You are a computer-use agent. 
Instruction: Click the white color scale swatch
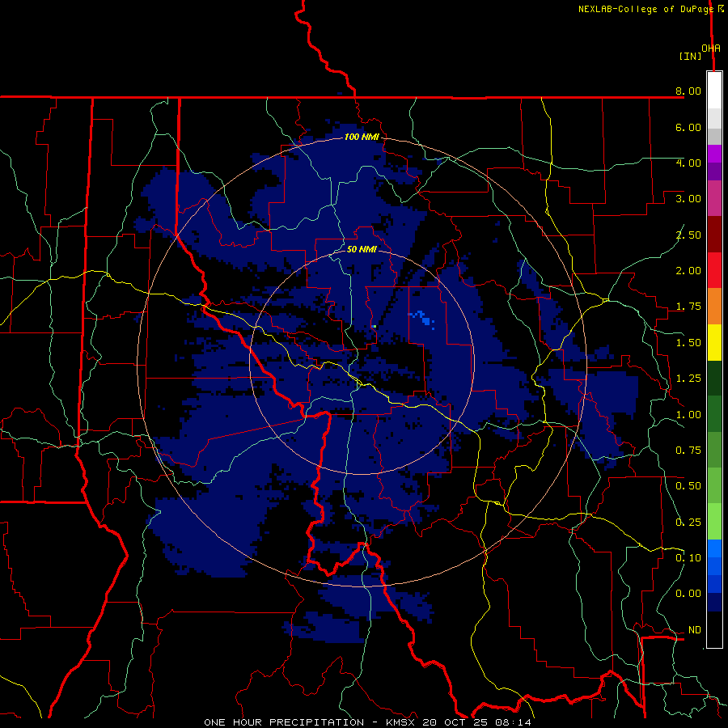pyautogui.click(x=714, y=91)
